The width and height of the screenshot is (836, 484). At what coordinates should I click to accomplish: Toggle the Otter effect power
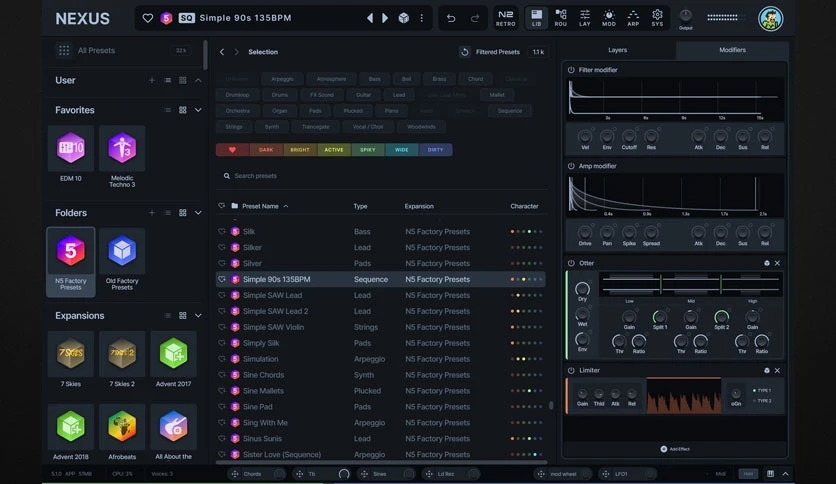[x=571, y=263]
